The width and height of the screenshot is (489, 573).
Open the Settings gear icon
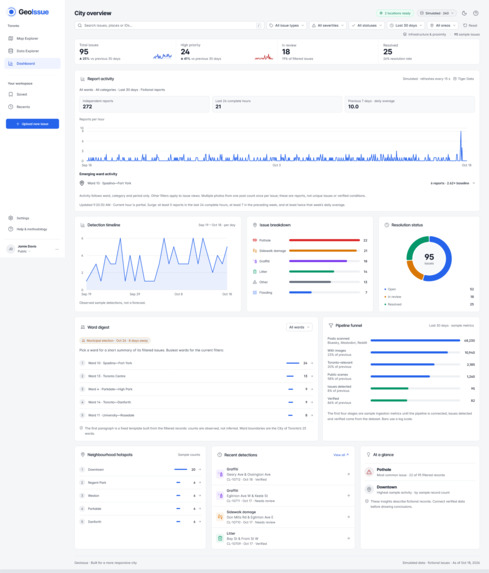[11, 218]
